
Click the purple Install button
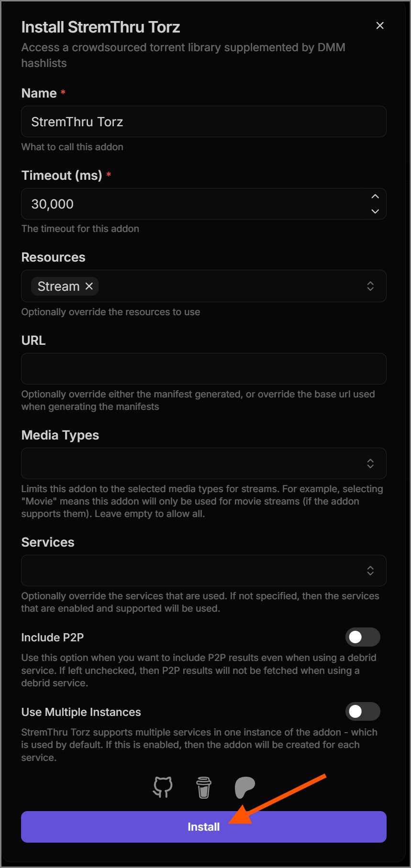pos(204,827)
